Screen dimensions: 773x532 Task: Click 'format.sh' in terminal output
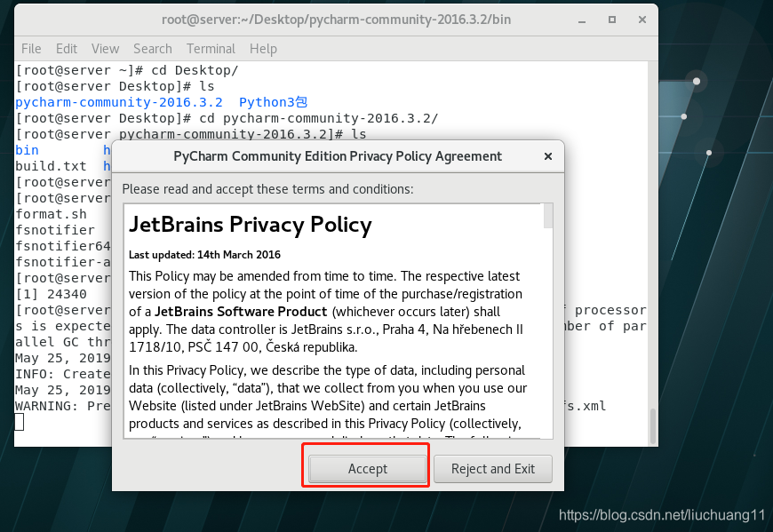51,214
